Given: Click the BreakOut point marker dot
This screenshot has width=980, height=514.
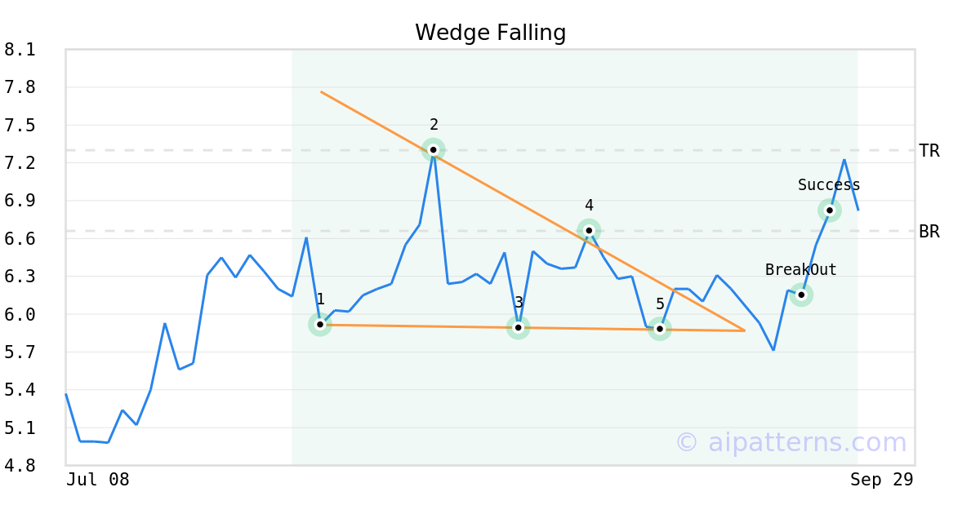Looking at the screenshot, I should (x=801, y=295).
